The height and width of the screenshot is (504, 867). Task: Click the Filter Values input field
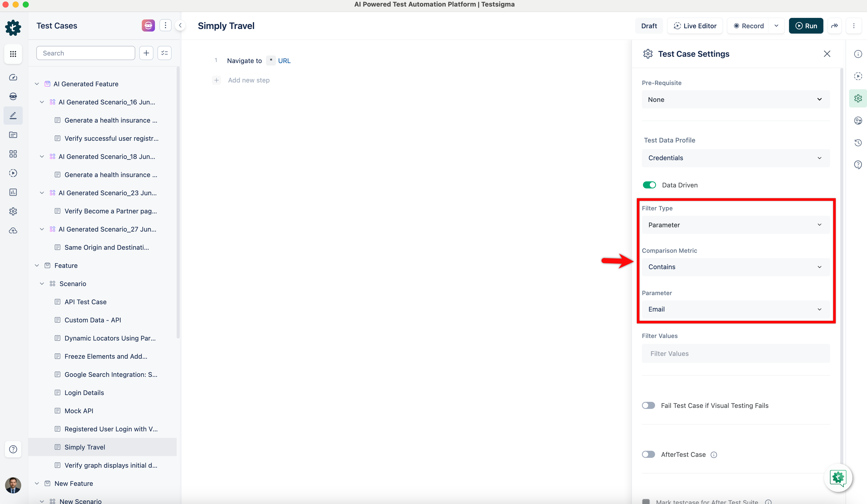click(735, 354)
